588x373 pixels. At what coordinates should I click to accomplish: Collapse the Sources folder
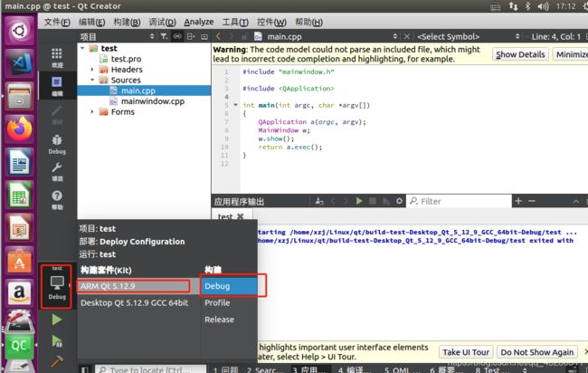(x=92, y=80)
